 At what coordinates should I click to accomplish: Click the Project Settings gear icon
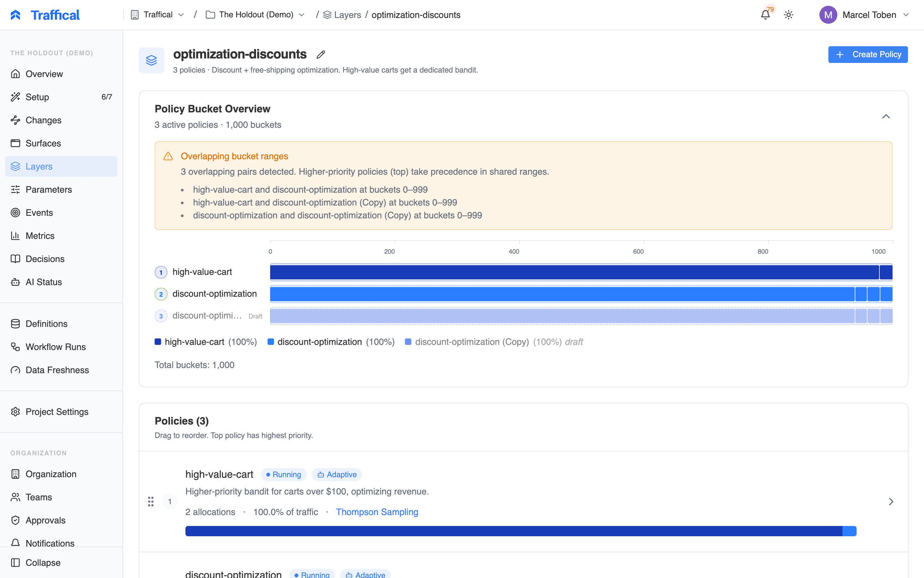15,412
